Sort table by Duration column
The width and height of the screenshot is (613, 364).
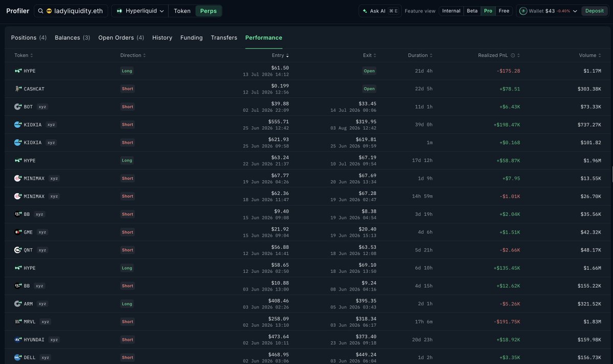point(420,55)
